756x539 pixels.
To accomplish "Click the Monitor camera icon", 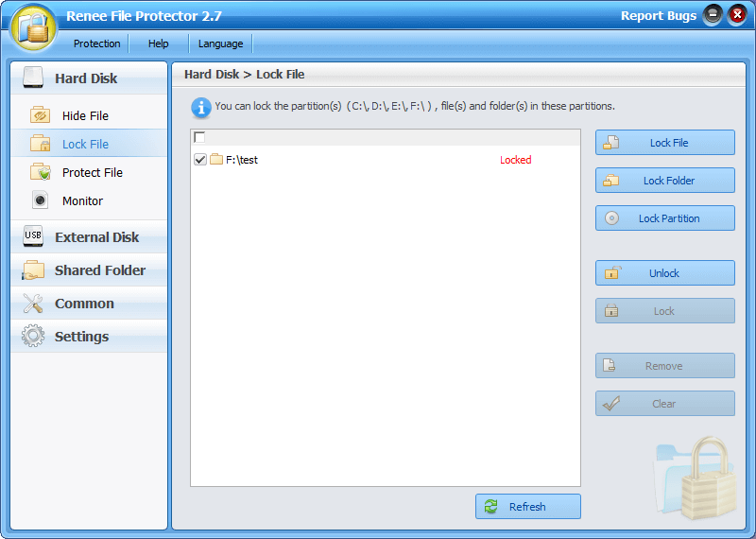I will click(40, 200).
